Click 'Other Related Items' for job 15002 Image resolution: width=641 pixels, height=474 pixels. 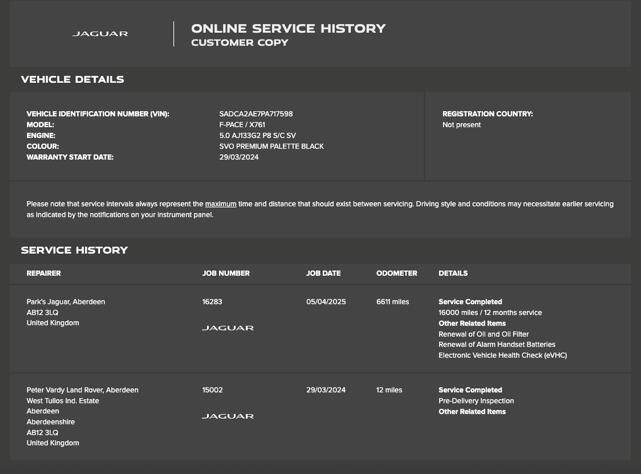pyautogui.click(x=472, y=411)
